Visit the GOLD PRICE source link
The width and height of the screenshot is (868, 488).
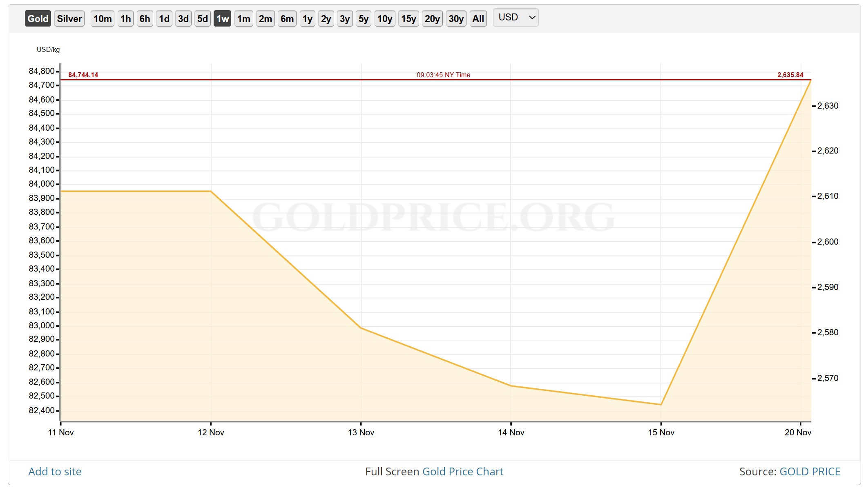tap(810, 472)
